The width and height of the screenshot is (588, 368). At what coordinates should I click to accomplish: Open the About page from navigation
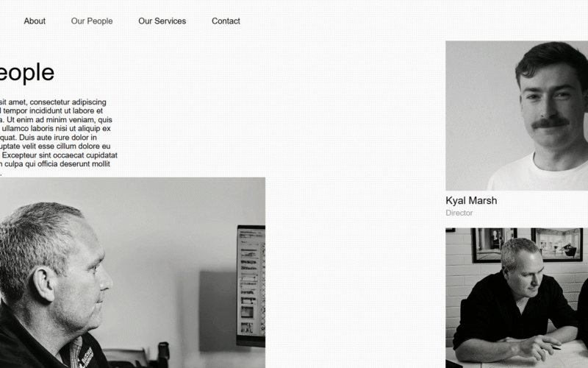pos(35,21)
